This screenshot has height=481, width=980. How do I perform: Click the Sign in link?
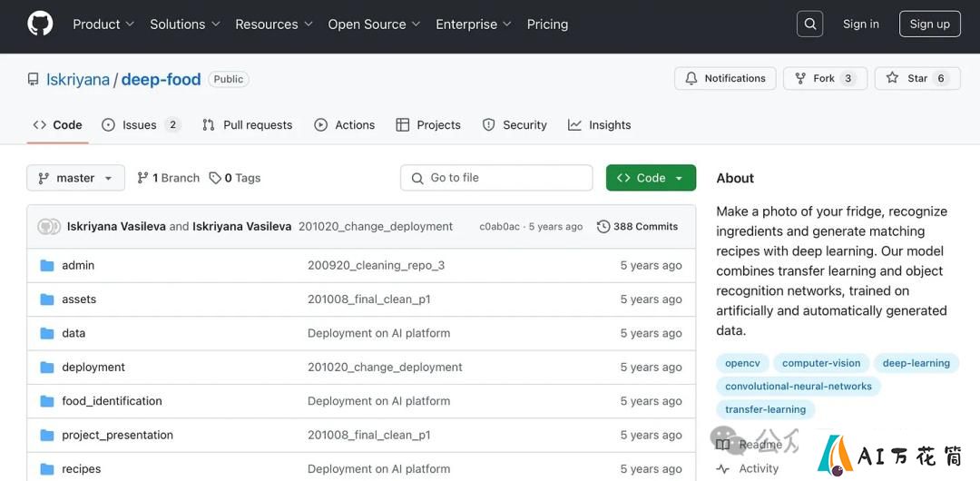click(x=860, y=24)
